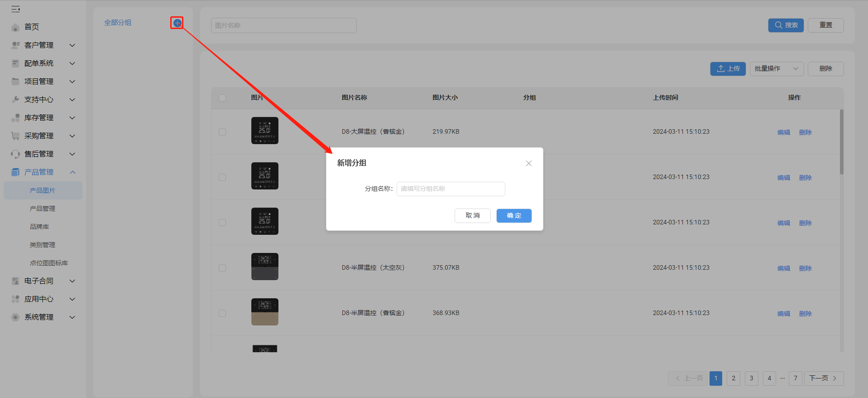Select the 产品图片 submenu item
Image resolution: width=868 pixels, height=398 pixels.
43,190
